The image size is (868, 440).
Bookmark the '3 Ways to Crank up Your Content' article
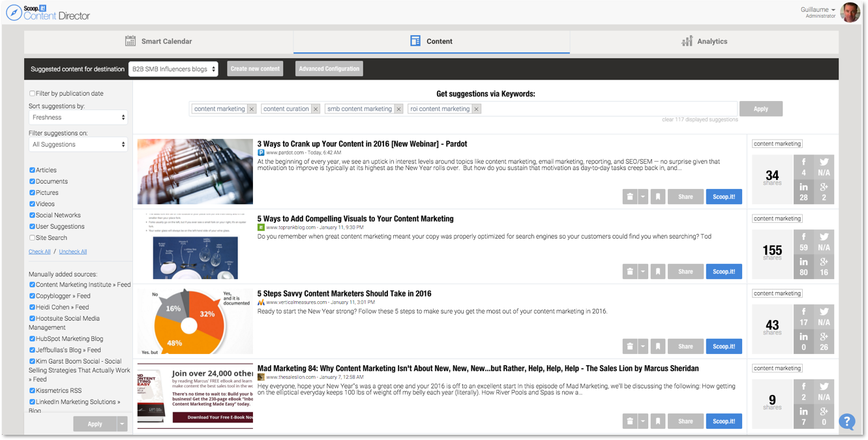click(658, 197)
